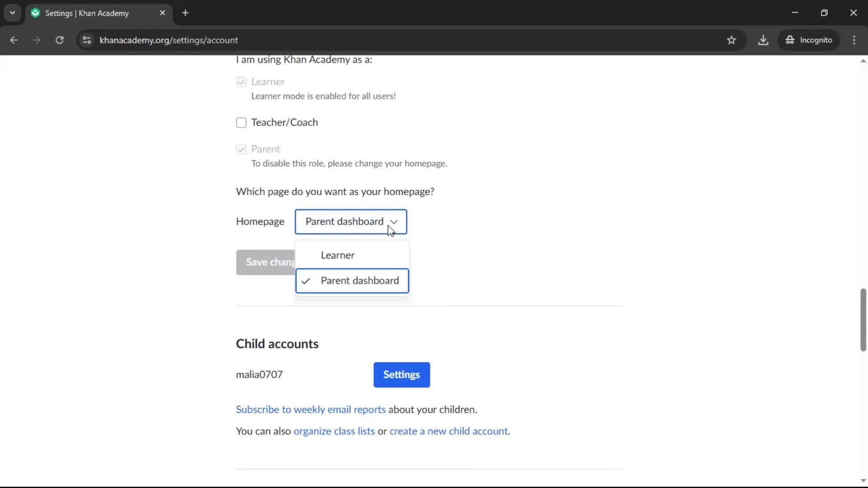Open Settings for malia0707 child account
868x488 pixels.
tap(401, 375)
